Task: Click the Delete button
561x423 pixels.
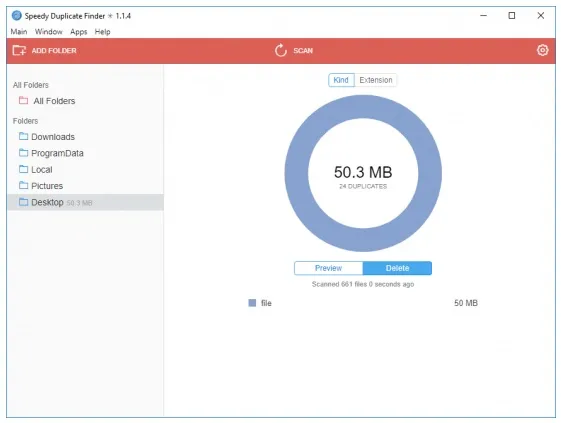Action: (397, 268)
